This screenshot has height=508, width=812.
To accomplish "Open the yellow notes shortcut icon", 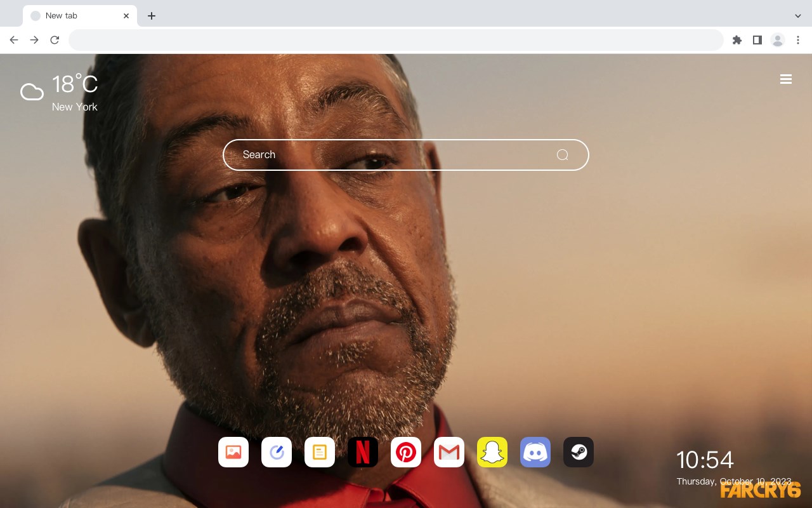I will tap(320, 452).
